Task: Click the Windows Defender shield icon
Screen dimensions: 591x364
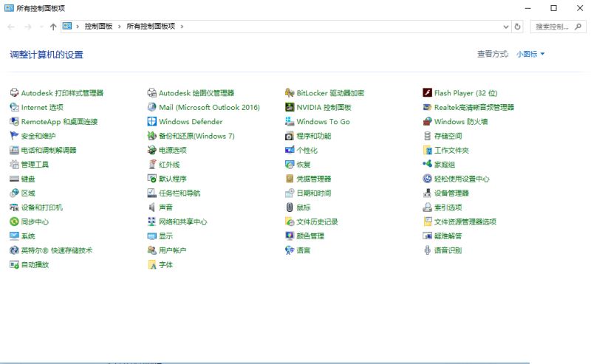Action: coord(152,121)
